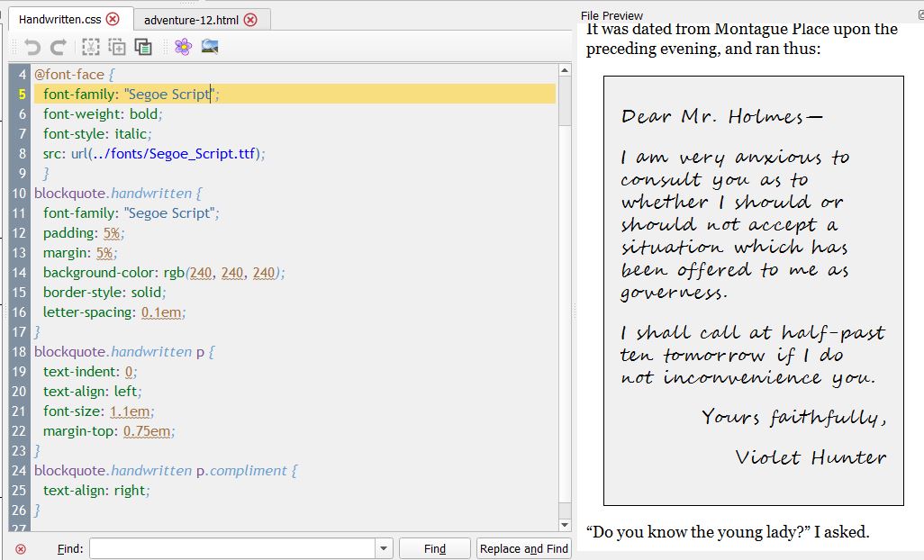Image resolution: width=924 pixels, height=560 pixels.
Task: Switch to the adventure-12.html tab
Action: click(191, 20)
